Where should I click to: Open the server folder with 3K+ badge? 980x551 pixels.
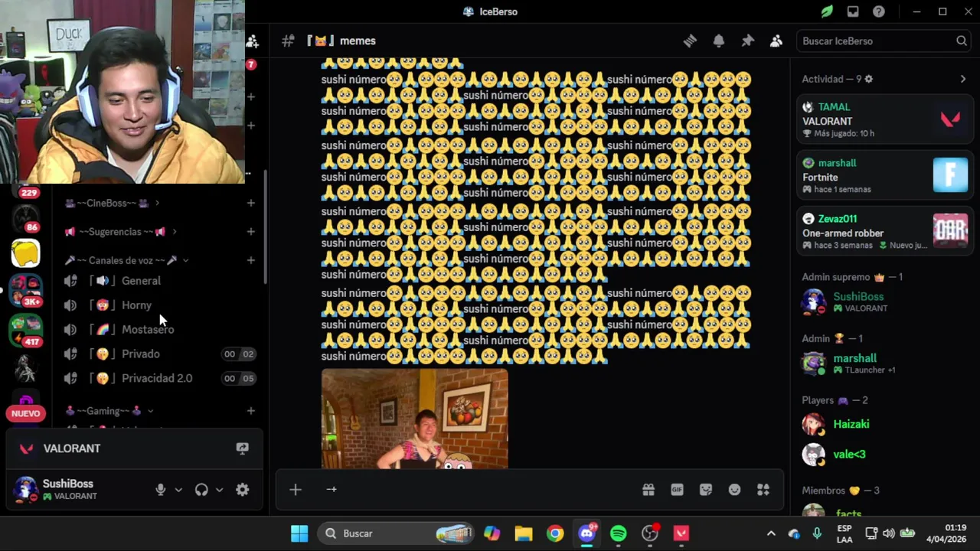25,291
